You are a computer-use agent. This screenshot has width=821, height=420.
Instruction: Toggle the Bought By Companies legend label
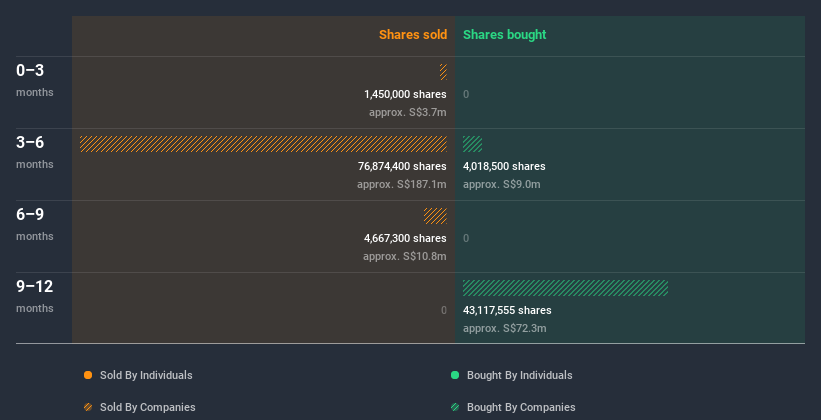click(x=521, y=407)
